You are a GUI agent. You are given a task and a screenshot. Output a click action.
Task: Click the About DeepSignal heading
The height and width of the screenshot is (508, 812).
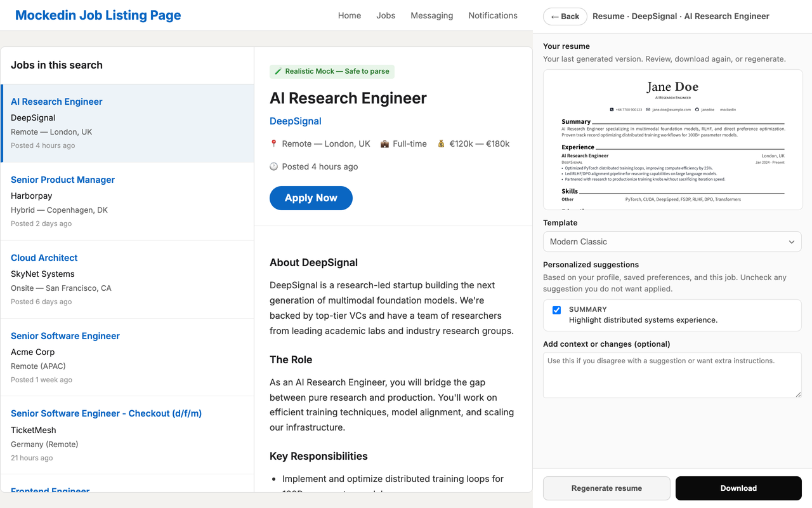click(x=313, y=263)
